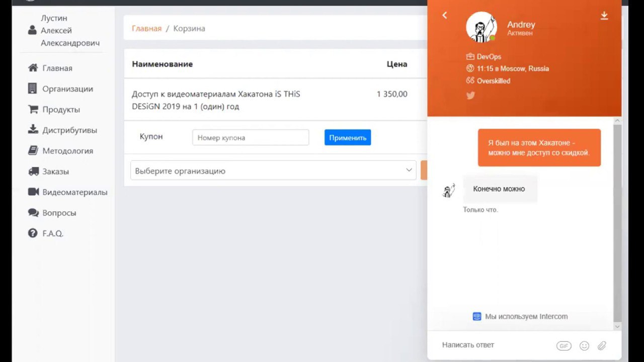Screen dimensions: 644x362
Task: Open Заказы in the sidebar
Action: (55, 171)
